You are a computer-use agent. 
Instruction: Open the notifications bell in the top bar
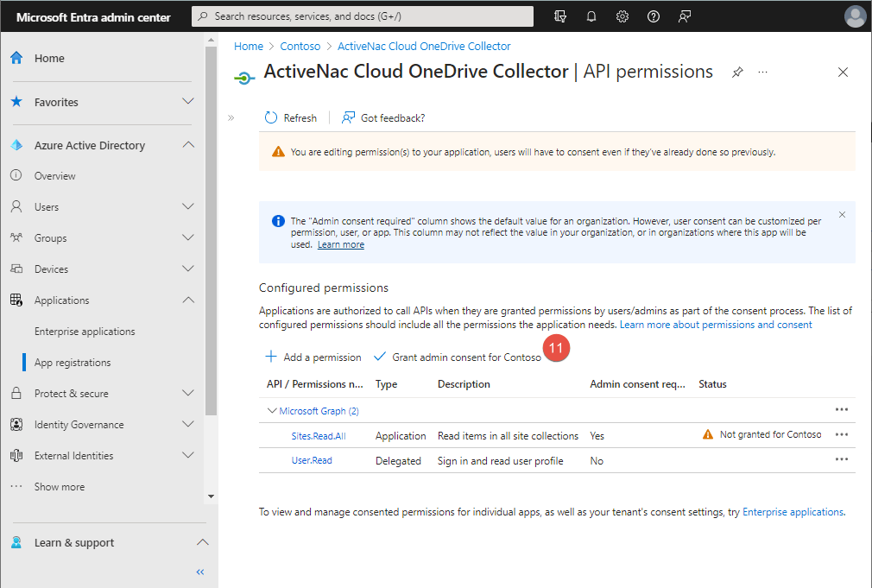click(591, 16)
